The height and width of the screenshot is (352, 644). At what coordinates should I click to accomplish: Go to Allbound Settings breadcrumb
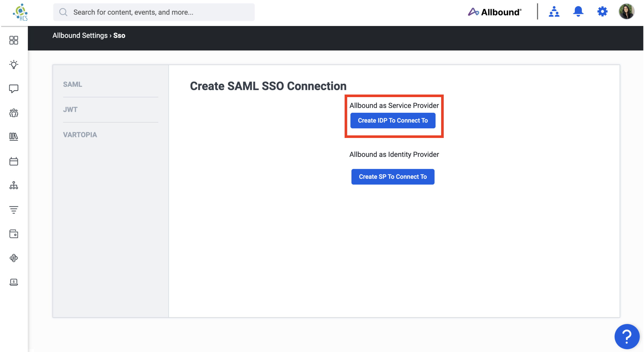tap(80, 35)
